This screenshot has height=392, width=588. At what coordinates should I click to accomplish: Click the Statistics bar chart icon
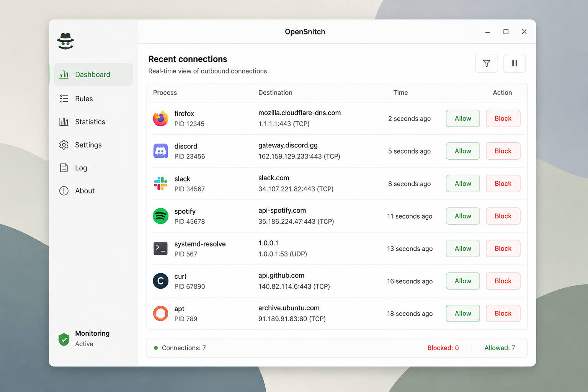point(64,122)
